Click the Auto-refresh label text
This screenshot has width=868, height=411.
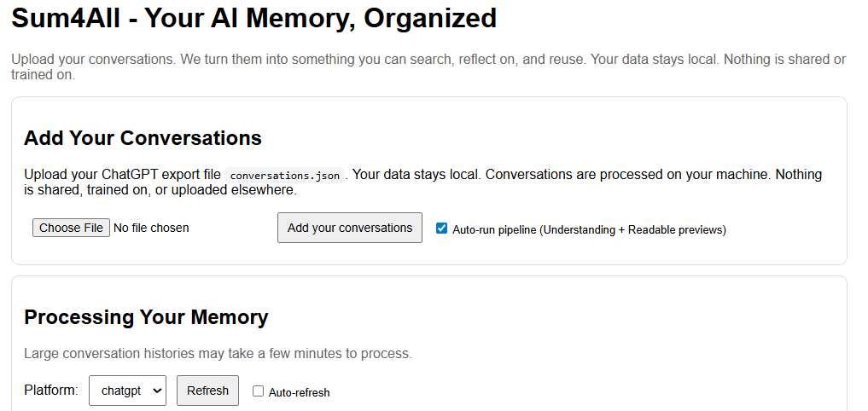pyautogui.click(x=299, y=392)
